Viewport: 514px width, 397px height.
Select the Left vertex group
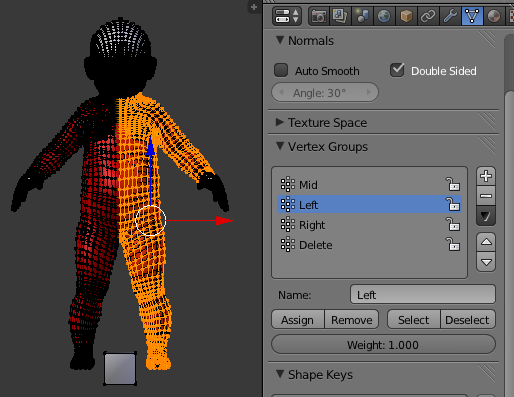pyautogui.click(x=369, y=204)
